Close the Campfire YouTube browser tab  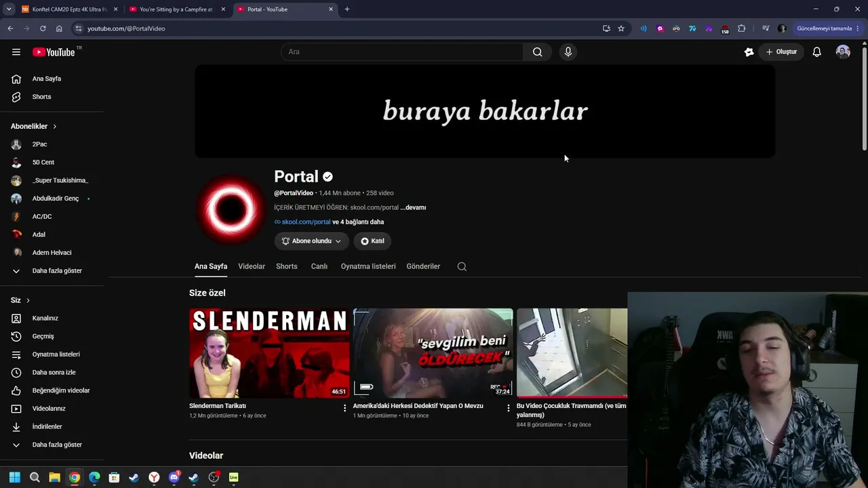pyautogui.click(x=223, y=9)
